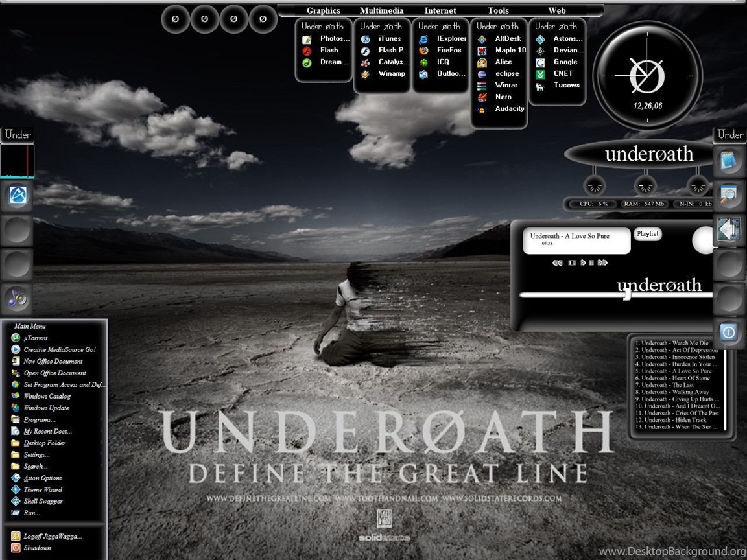This screenshot has width=747, height=560.
Task: Open the magnifier search icon in the right sidebar
Action: (x=728, y=194)
